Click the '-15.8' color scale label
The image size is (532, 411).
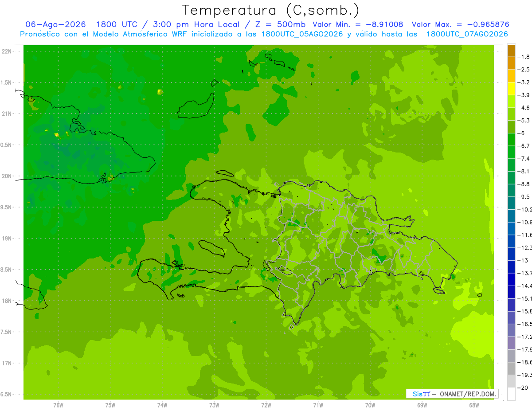click(x=525, y=311)
